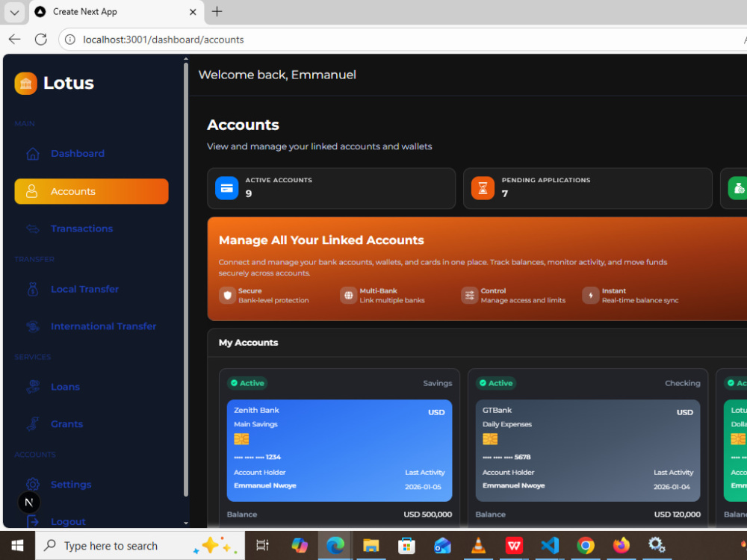747x560 pixels.
Task: Click the Accounts user icon in sidebar
Action: pos(31,191)
